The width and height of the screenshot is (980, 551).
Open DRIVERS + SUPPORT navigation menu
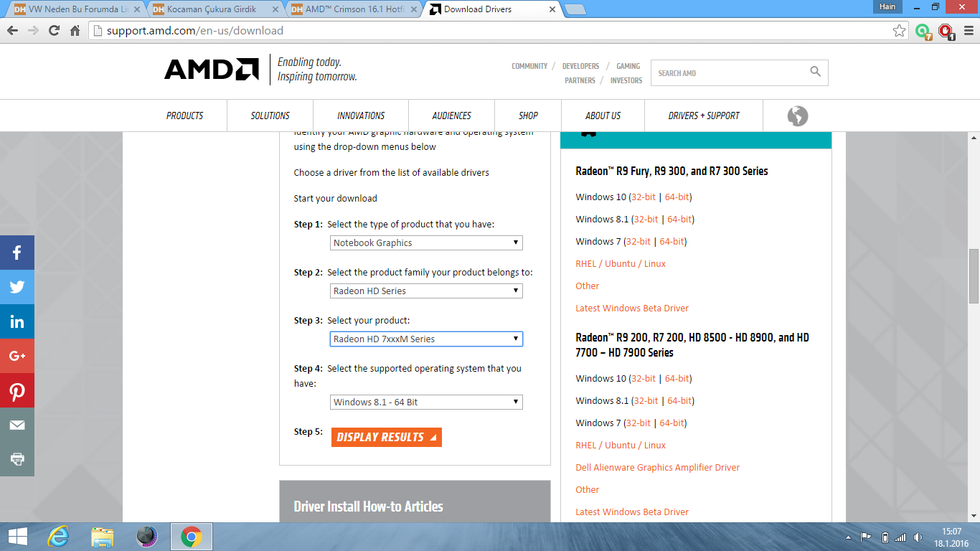click(704, 116)
